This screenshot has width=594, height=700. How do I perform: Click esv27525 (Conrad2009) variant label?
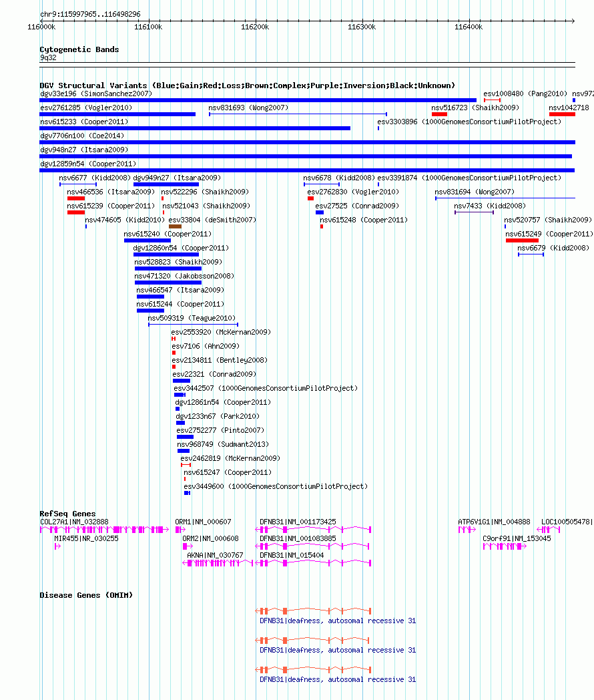(357, 206)
